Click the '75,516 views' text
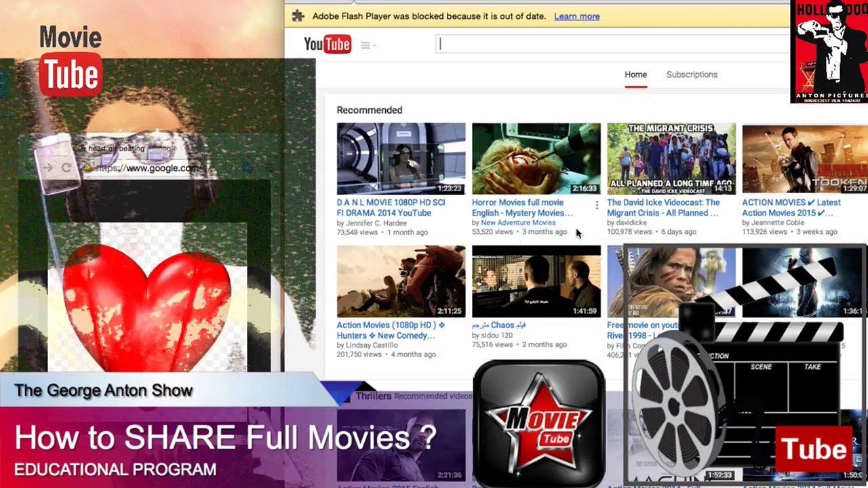This screenshot has height=488, width=868. point(492,344)
